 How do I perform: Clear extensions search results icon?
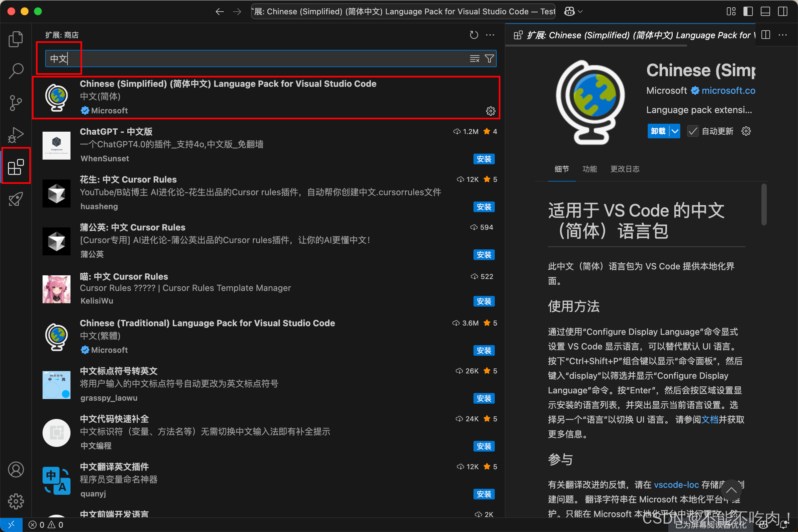pyautogui.click(x=474, y=59)
